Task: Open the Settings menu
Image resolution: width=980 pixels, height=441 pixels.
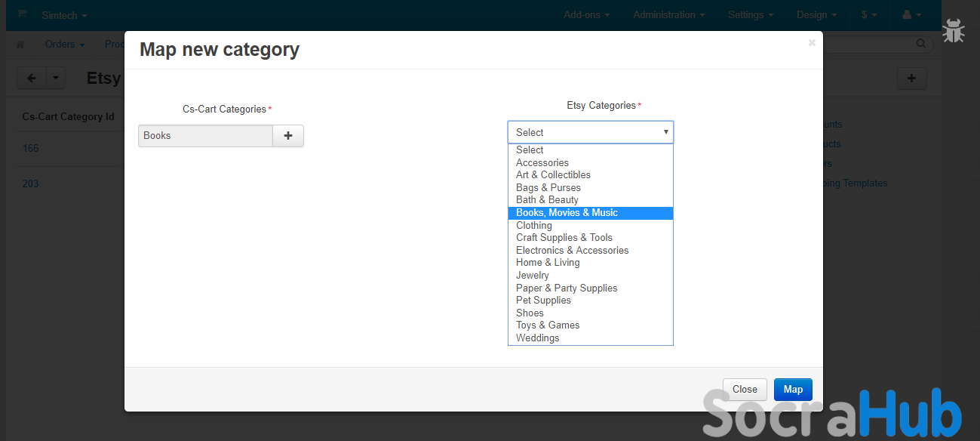Action: coord(751,15)
